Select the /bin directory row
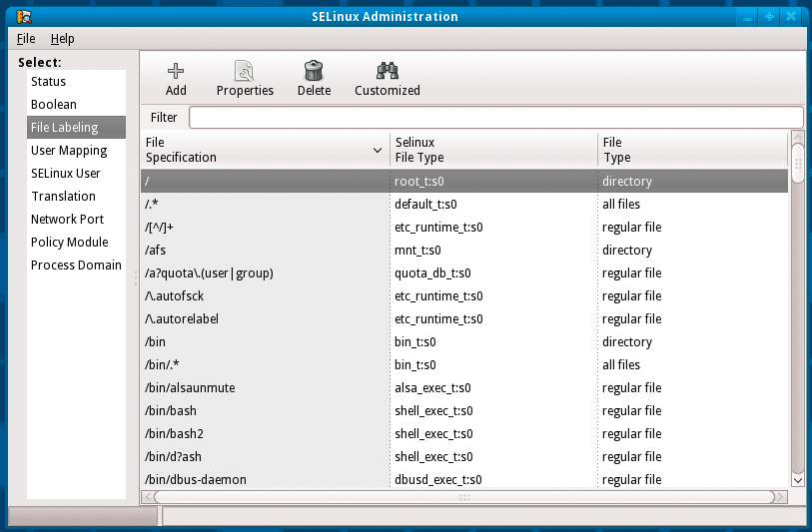812x532 pixels. coord(464,341)
